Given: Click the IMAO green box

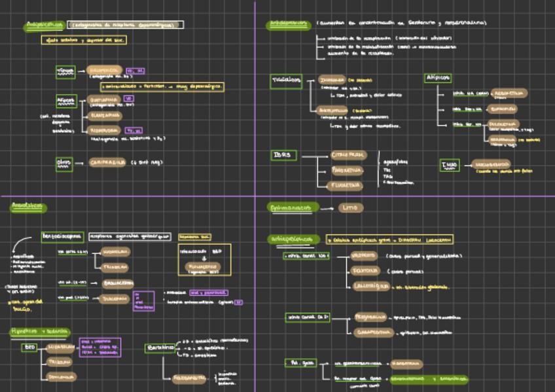Looking at the screenshot, I should pos(450,165).
